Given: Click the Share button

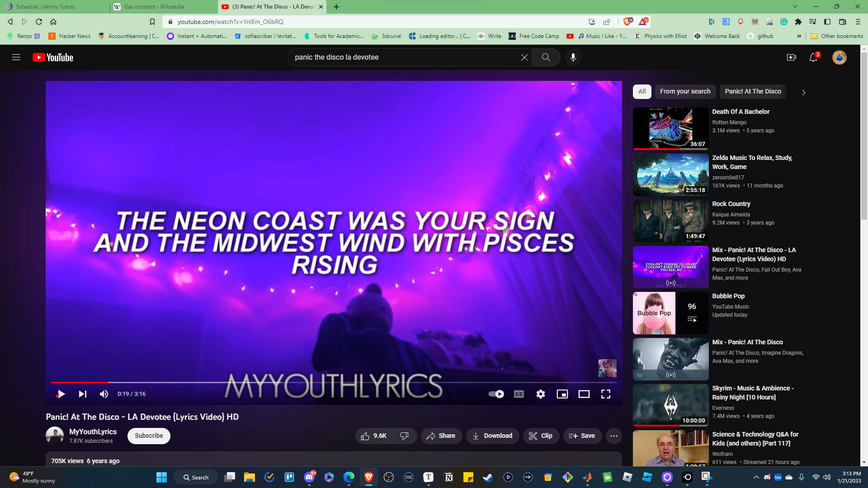Looking at the screenshot, I should click(x=441, y=436).
